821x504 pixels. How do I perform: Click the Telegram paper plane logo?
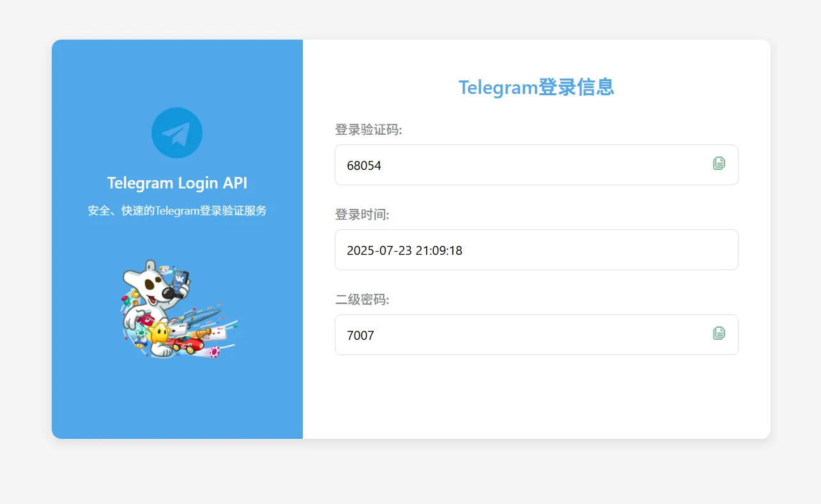(177, 133)
